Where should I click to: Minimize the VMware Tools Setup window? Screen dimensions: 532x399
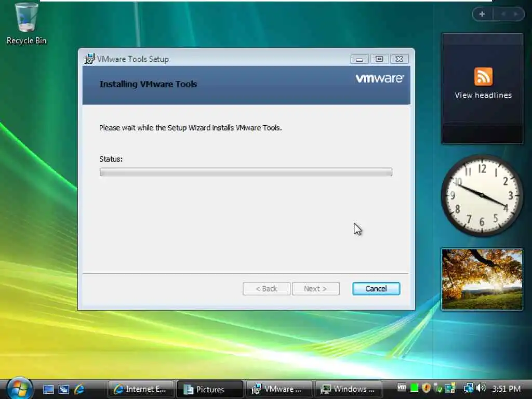(360, 59)
